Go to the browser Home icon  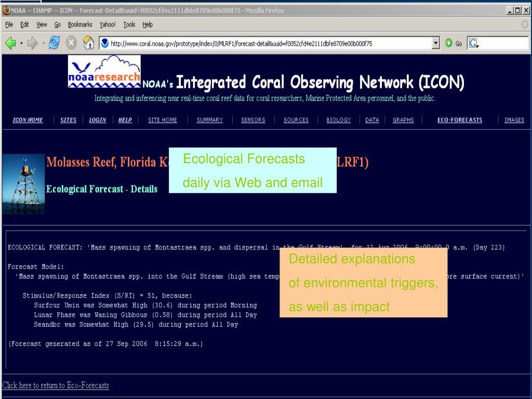pos(88,43)
